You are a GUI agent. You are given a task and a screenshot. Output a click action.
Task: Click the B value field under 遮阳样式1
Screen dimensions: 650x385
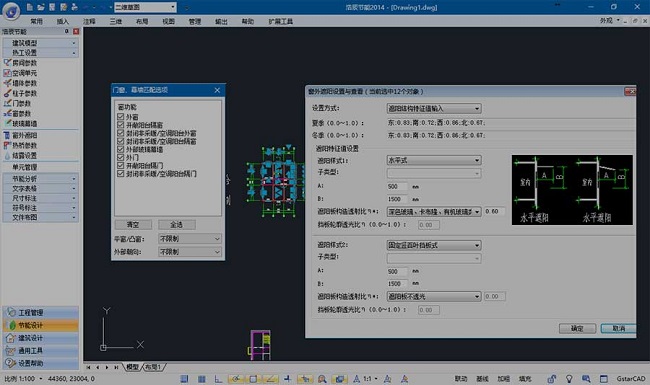(397, 199)
